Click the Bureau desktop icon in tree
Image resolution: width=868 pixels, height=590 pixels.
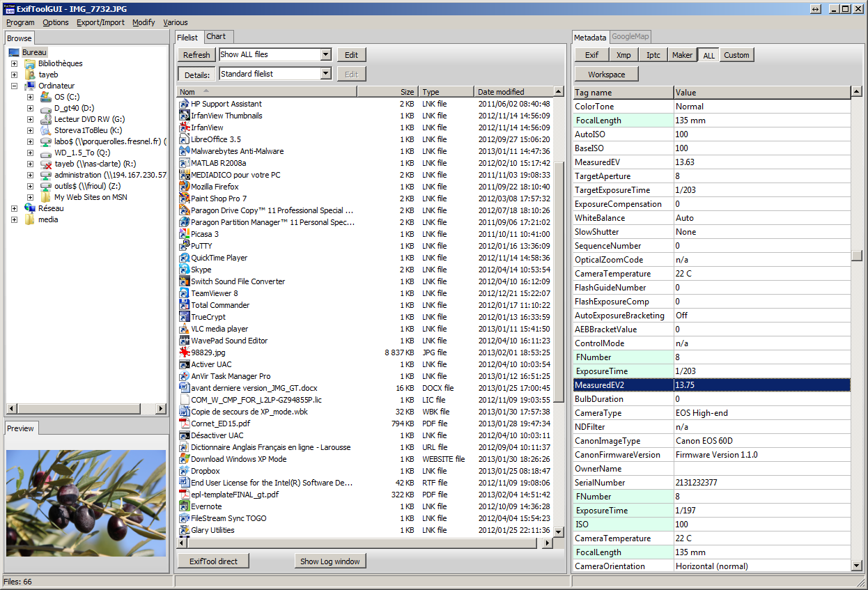[14, 52]
